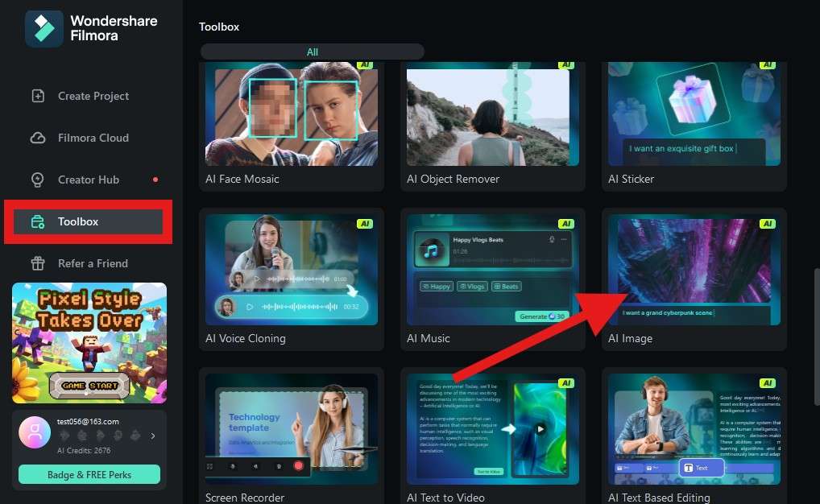Image resolution: width=820 pixels, height=504 pixels.
Task: Click the Wondershare Filmora logo icon
Action: pos(44,29)
